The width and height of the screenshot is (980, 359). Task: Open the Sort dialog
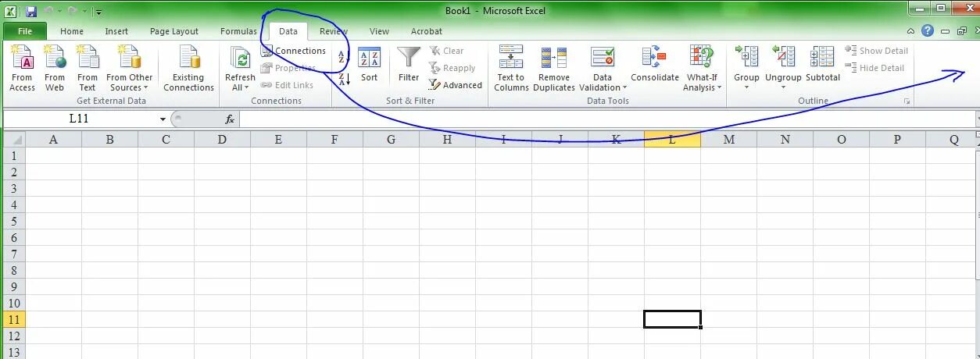369,65
